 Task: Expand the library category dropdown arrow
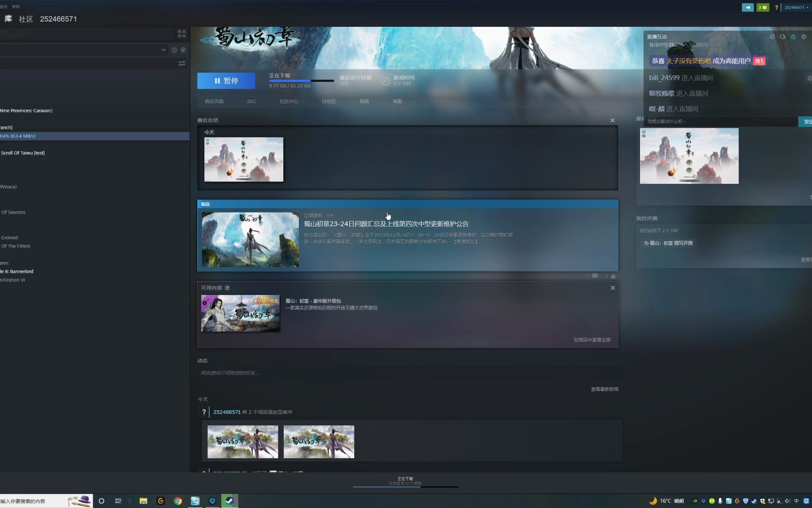(x=164, y=50)
